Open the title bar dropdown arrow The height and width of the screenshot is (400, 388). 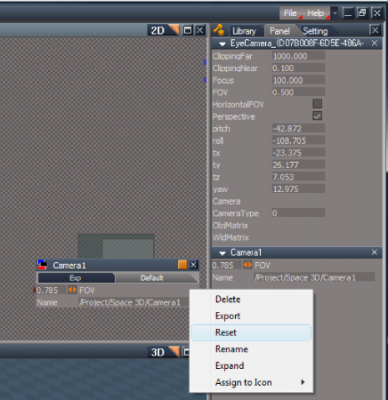(x=335, y=13)
